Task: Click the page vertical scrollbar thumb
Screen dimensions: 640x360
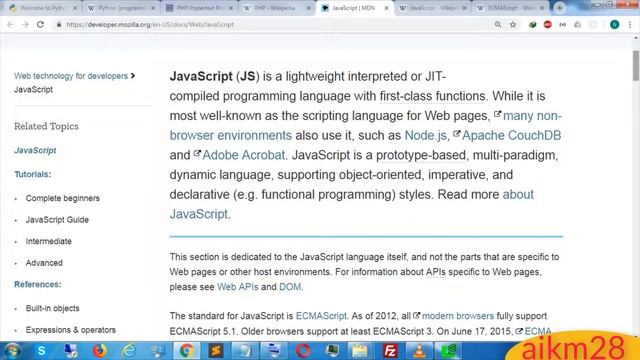Action: (636, 65)
